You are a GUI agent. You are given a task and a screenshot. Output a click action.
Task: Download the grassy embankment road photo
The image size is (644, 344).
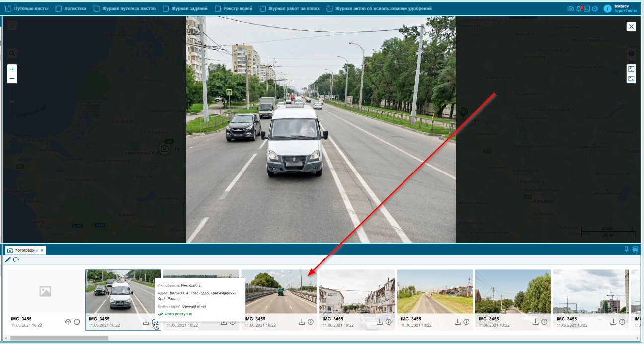[x=458, y=322]
